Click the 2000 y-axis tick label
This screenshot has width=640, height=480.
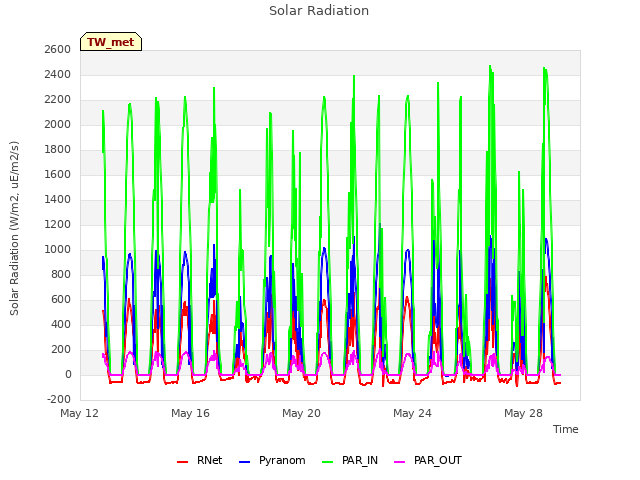point(58,124)
